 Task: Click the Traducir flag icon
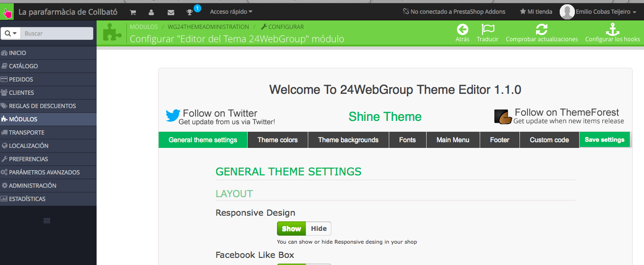pos(488,29)
